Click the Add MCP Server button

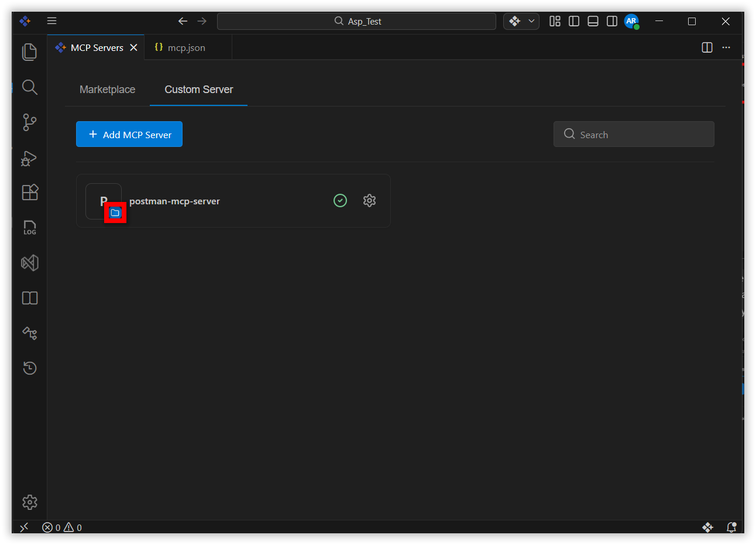point(129,135)
